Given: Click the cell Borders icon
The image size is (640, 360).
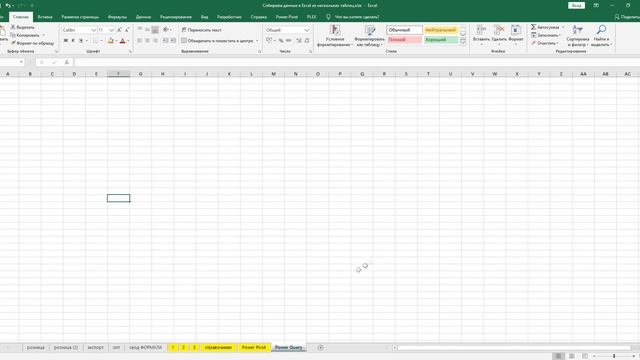Looking at the screenshot, I should (x=96, y=40).
